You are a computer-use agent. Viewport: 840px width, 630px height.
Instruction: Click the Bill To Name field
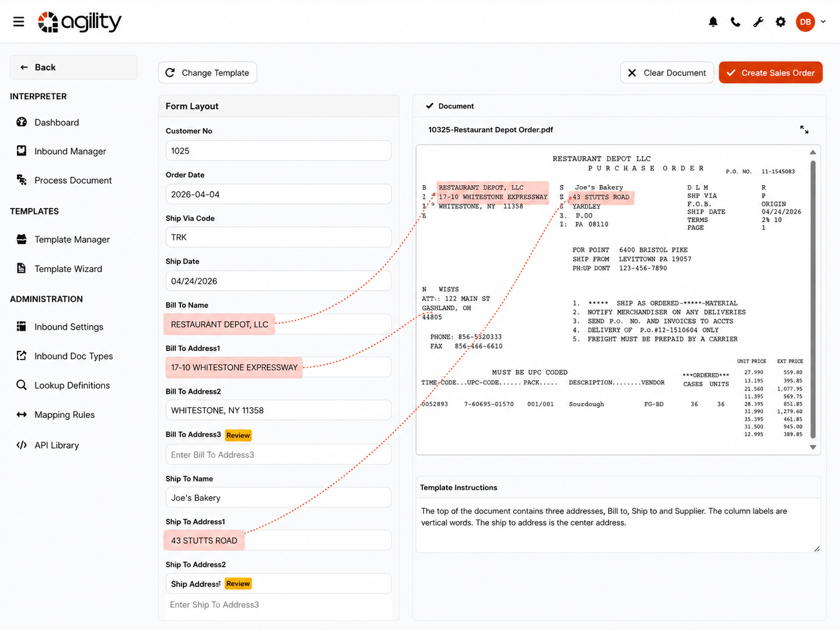[x=278, y=324]
